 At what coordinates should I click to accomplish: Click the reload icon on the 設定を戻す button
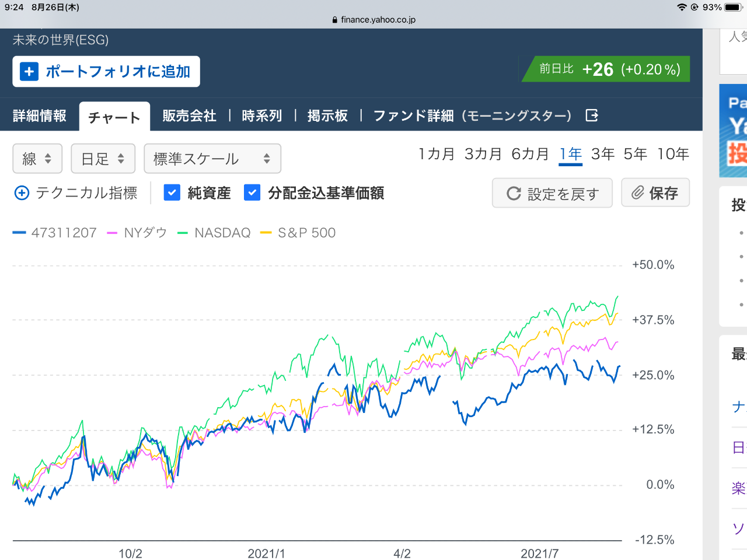pyautogui.click(x=514, y=194)
